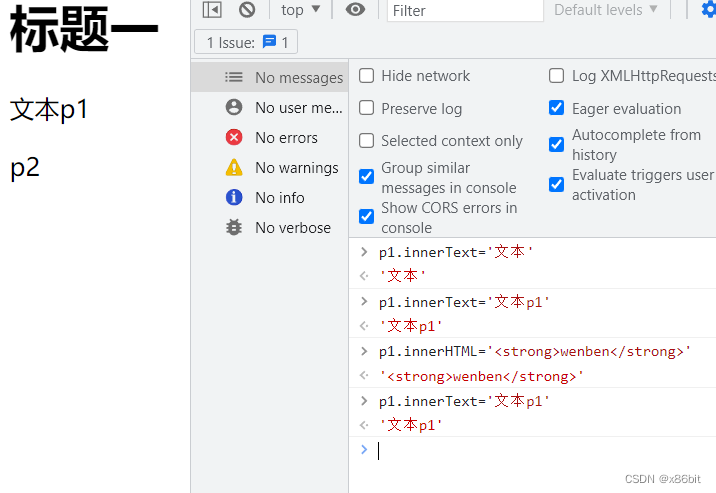Create live expression via eye icon
716x493 pixels.
355,9
